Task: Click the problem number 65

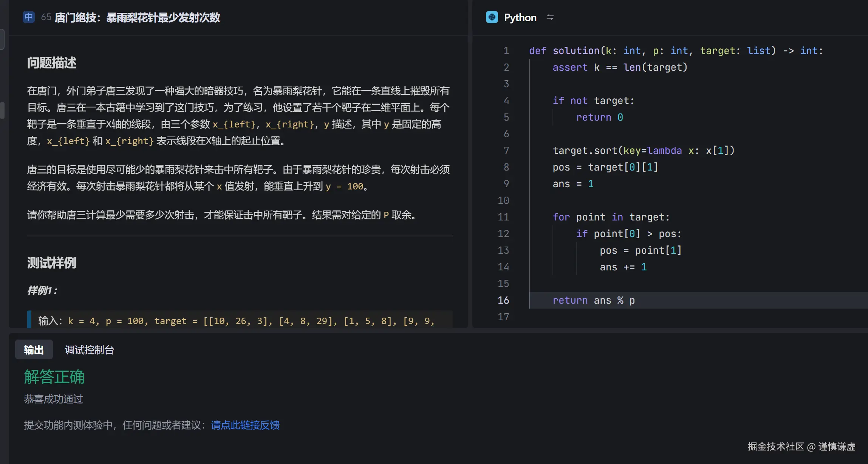Action: click(45, 17)
